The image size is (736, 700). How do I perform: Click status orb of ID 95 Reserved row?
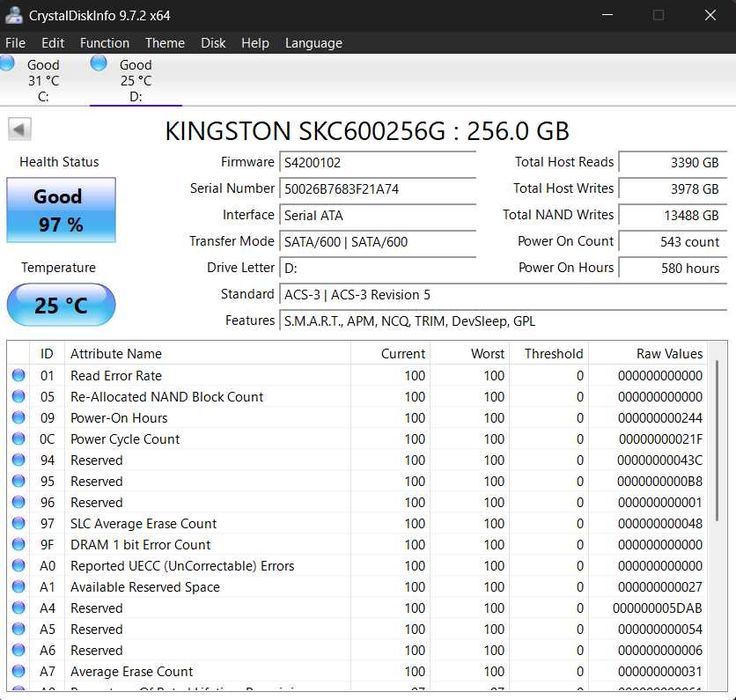click(18, 481)
